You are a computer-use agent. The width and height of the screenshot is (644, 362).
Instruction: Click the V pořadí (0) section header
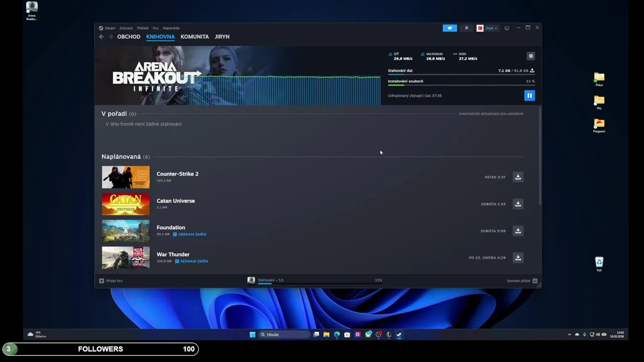coord(119,114)
